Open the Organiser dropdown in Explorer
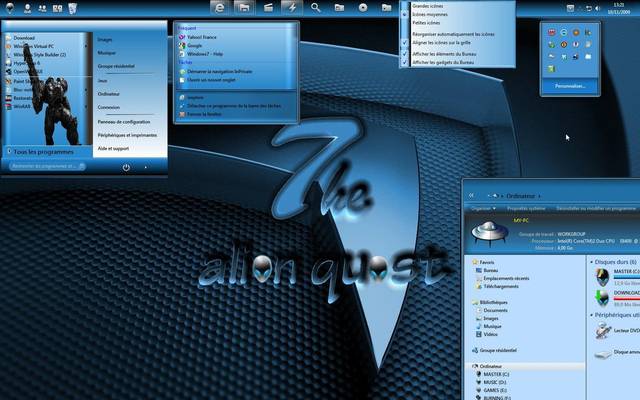The width and height of the screenshot is (640, 400). click(x=483, y=208)
